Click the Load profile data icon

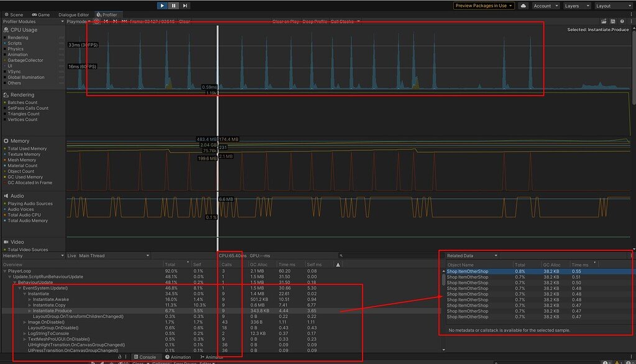603,20
